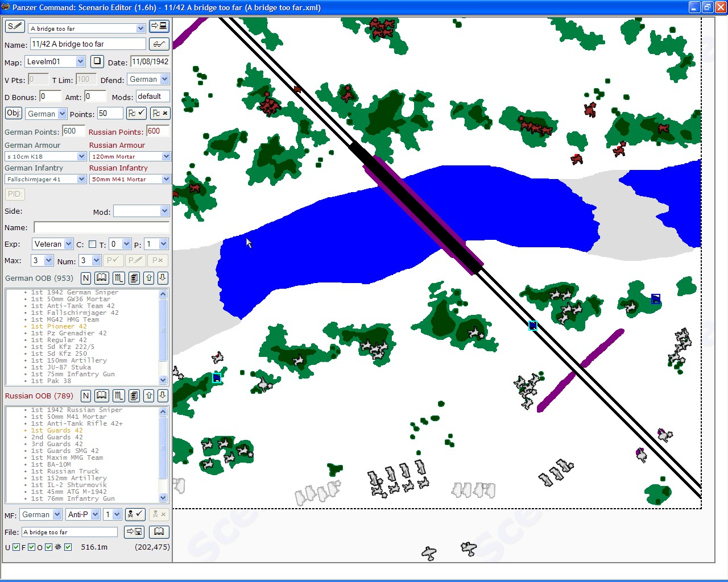Click Russian OOB list scroll-up arrow
The width and height of the screenshot is (728, 582).
tap(163, 411)
